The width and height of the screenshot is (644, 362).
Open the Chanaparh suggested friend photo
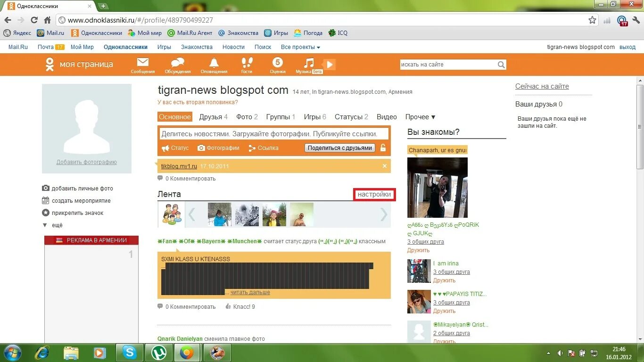click(438, 187)
